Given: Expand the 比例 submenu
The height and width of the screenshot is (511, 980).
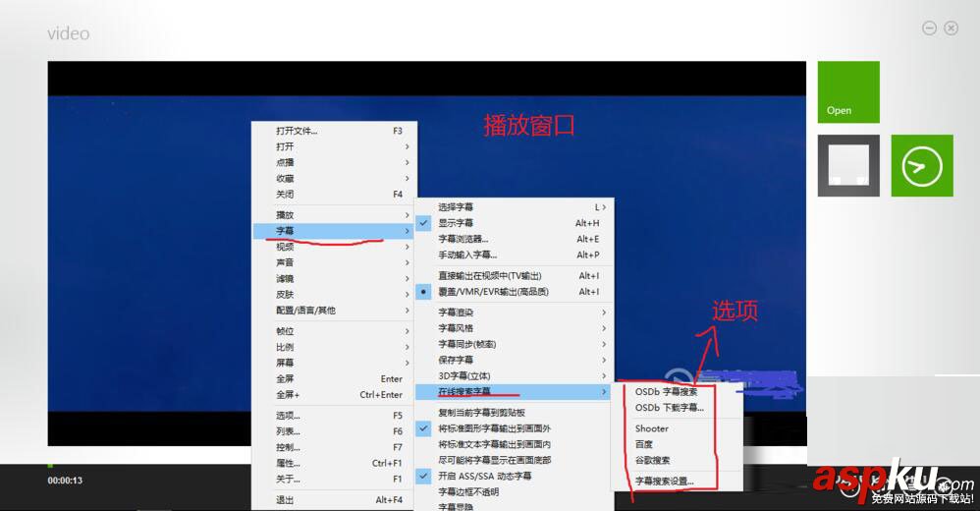Looking at the screenshot, I should 335,347.
